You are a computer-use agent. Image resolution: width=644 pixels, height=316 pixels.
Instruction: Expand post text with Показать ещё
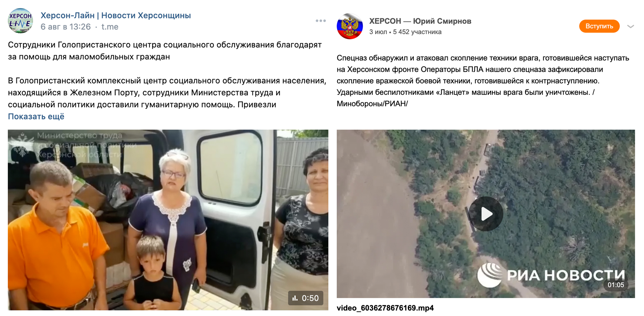click(36, 116)
